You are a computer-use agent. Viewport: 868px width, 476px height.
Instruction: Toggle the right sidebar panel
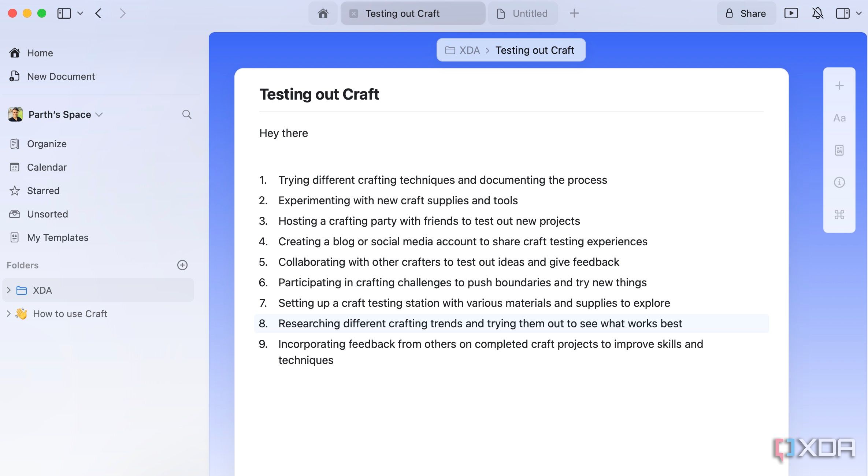(843, 14)
